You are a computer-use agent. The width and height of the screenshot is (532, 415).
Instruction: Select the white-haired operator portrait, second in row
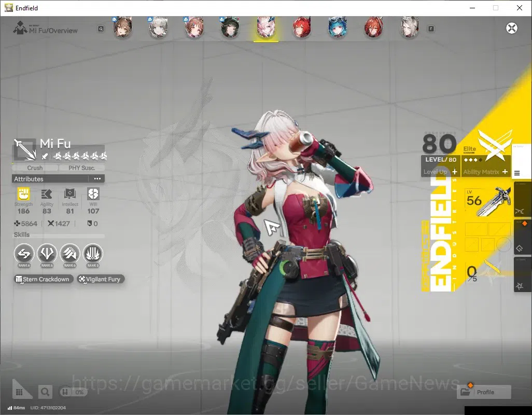tap(158, 27)
